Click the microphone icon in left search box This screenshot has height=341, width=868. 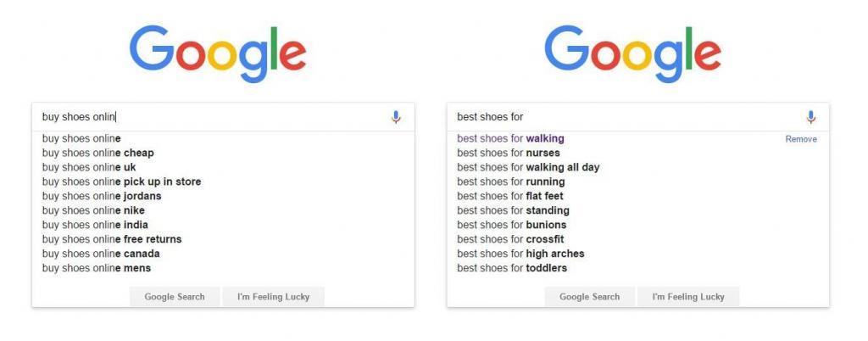tap(396, 117)
